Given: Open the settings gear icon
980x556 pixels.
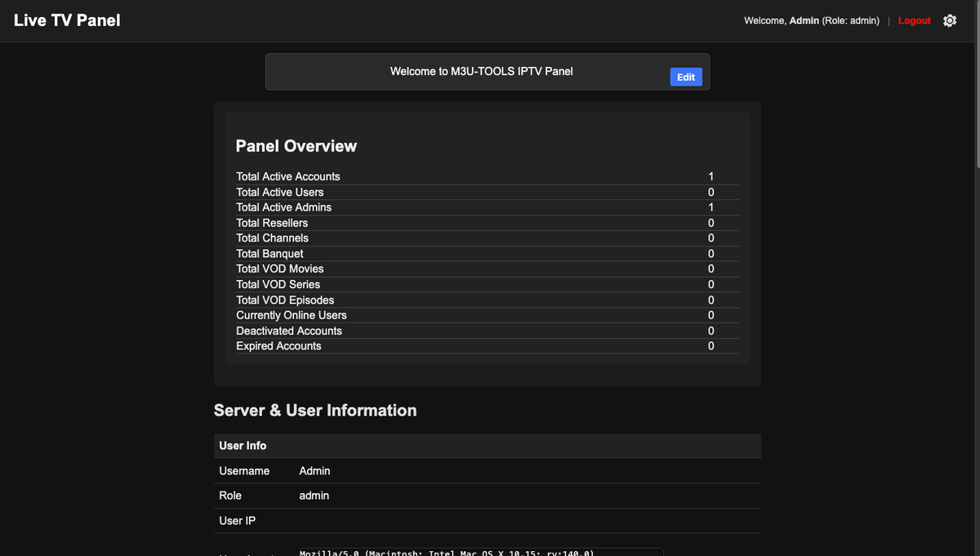Looking at the screenshot, I should pos(949,20).
